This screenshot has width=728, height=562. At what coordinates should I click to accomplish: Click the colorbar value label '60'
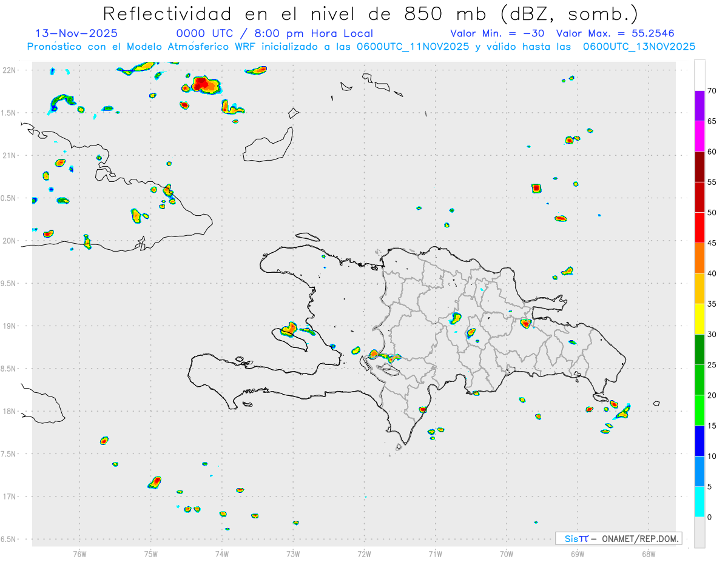[x=712, y=152]
